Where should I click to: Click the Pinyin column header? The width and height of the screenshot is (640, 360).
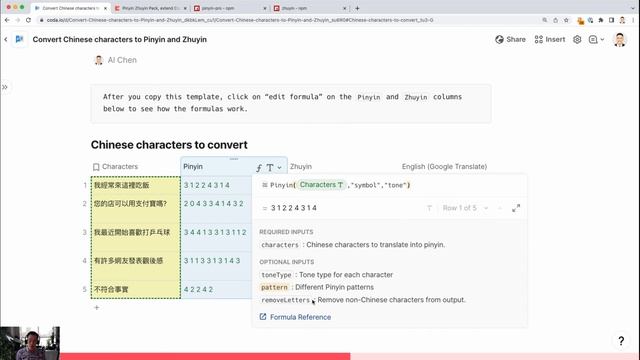(x=193, y=167)
